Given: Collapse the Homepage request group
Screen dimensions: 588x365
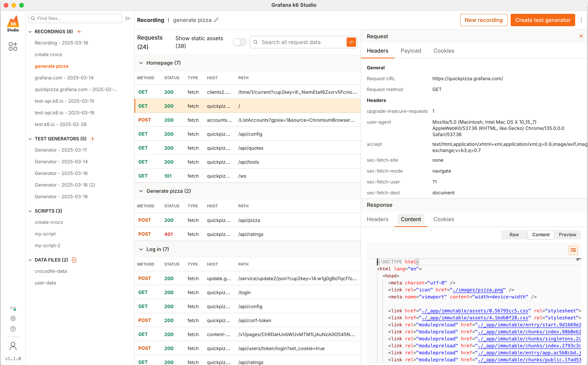Looking at the screenshot, I should [141, 63].
